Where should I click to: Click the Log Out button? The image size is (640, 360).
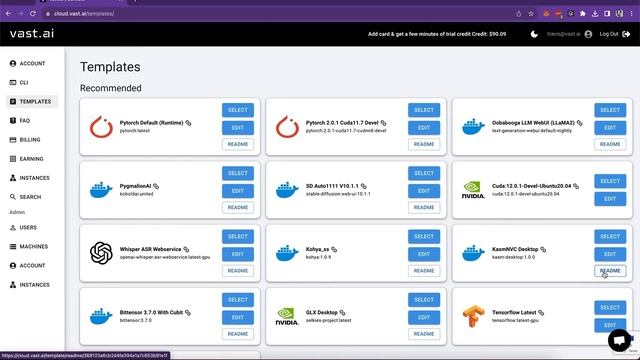point(615,34)
